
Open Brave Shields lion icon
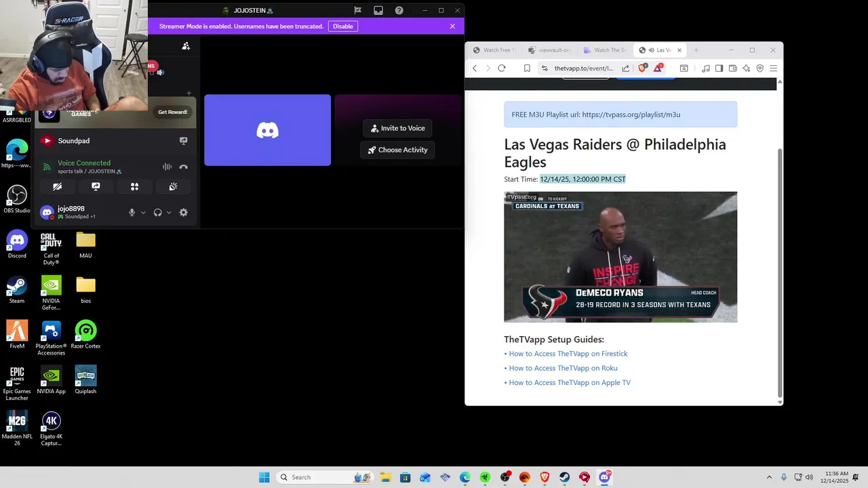pos(642,68)
